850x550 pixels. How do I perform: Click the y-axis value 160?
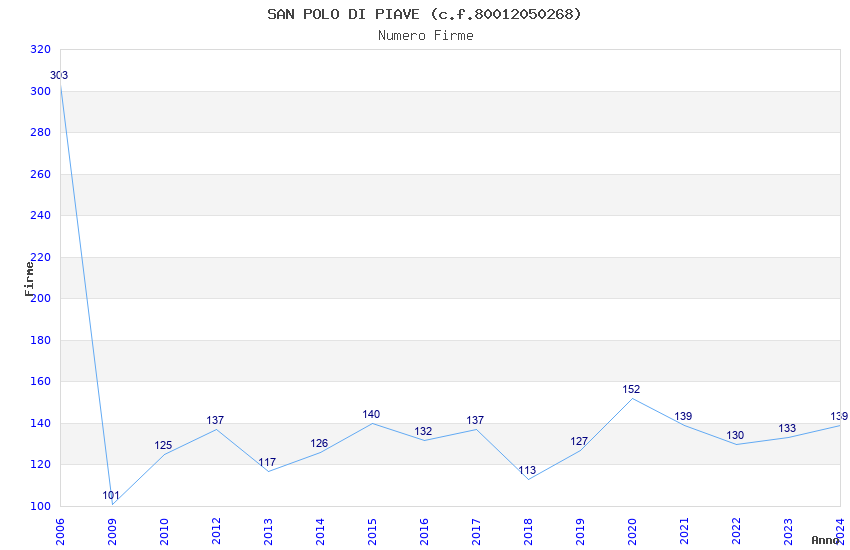point(41,381)
